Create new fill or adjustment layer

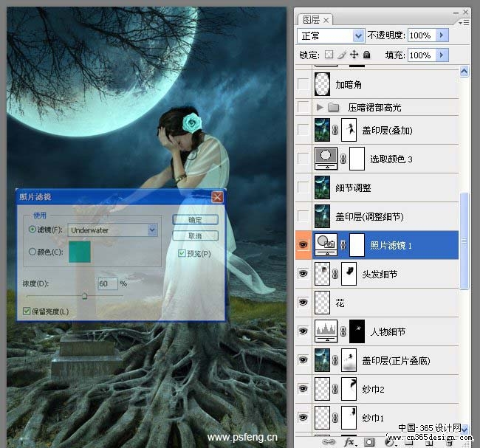tap(389, 443)
